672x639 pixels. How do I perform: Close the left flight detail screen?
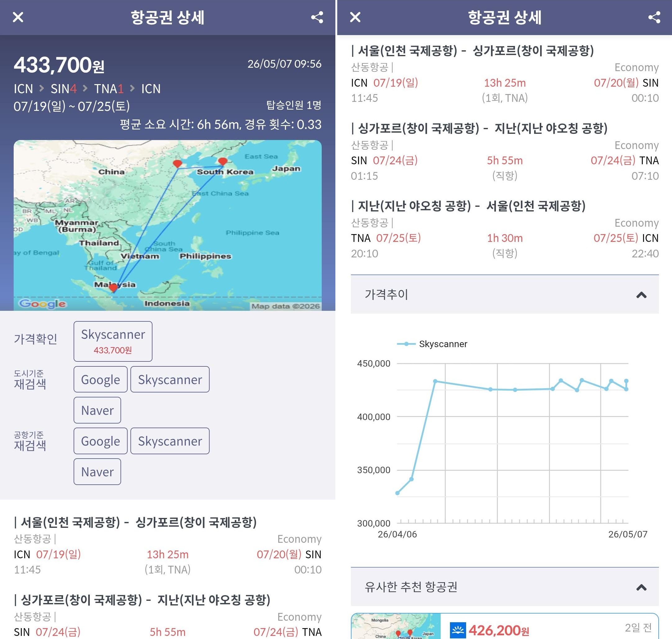(18, 17)
